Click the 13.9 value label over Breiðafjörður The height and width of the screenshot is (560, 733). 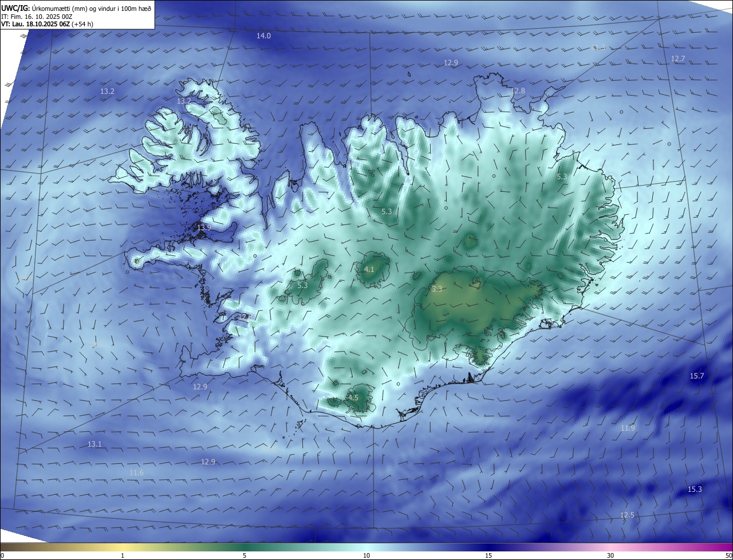point(204,228)
